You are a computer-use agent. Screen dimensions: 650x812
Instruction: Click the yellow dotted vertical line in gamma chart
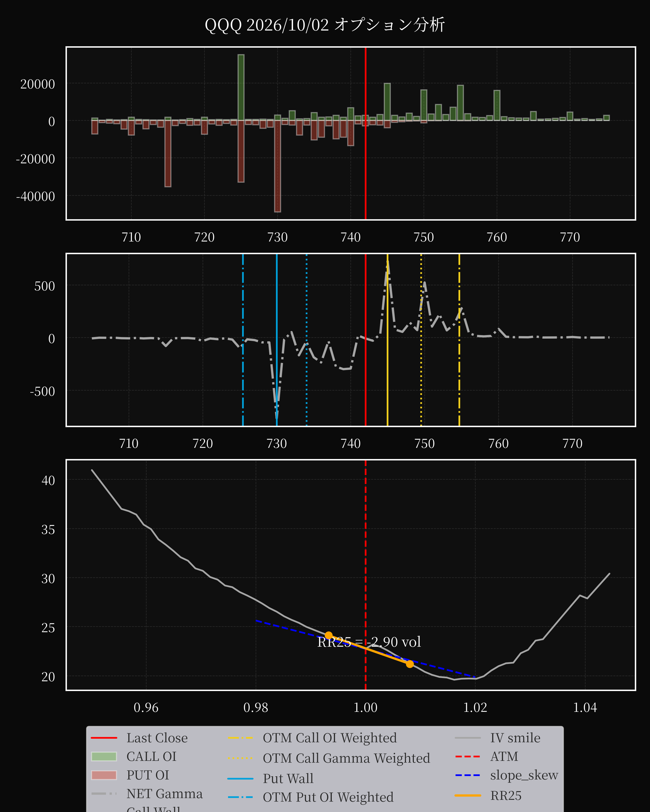[x=421, y=340]
